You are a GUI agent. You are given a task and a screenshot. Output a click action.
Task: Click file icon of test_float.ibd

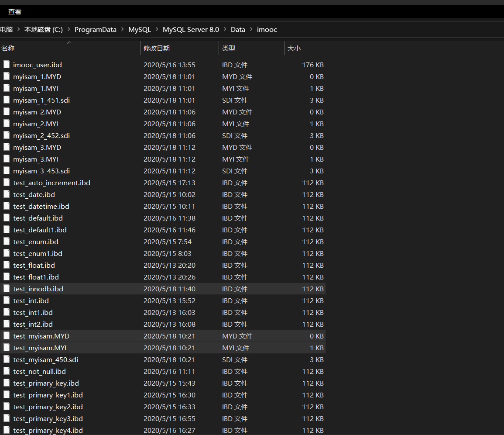[7, 265]
